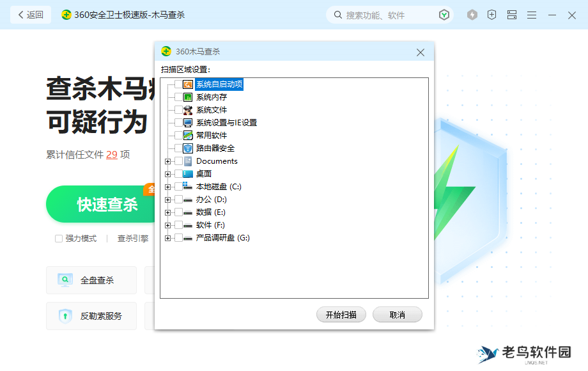Screen dimensions: 588x371
Task: Click the lightning bolt icon in top toolbar
Action: [x=472, y=15]
